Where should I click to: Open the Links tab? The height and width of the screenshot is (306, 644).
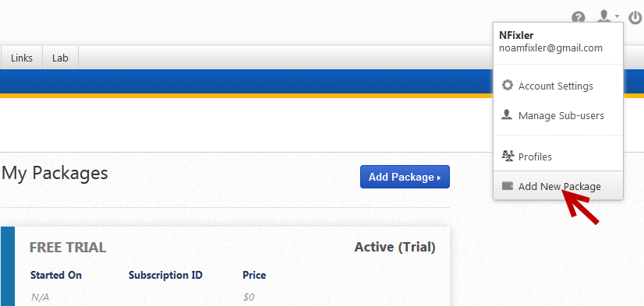pos(22,58)
